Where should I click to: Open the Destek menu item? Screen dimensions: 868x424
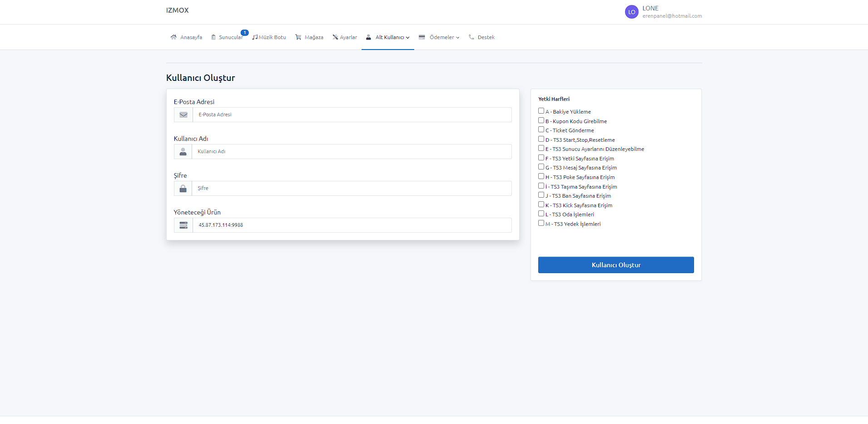486,37
